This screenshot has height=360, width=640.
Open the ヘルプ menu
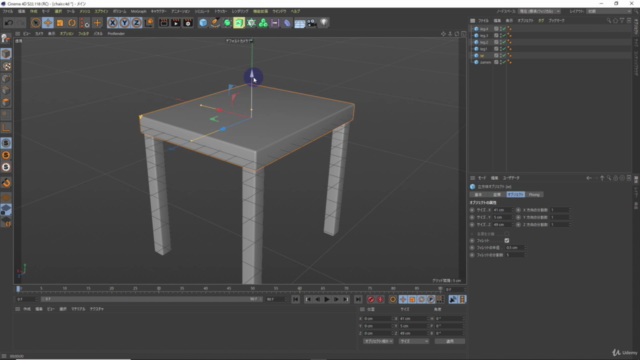pyautogui.click(x=295, y=11)
